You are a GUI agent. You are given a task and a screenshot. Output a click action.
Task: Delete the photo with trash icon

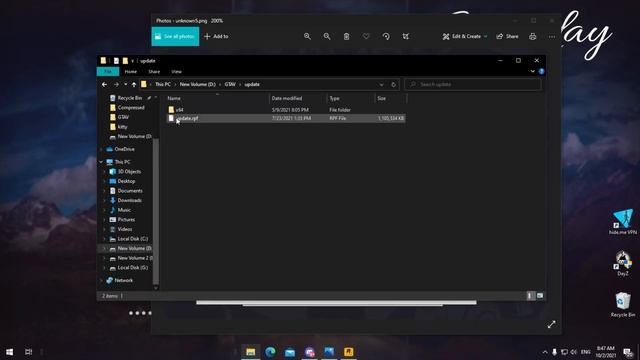tap(346, 36)
